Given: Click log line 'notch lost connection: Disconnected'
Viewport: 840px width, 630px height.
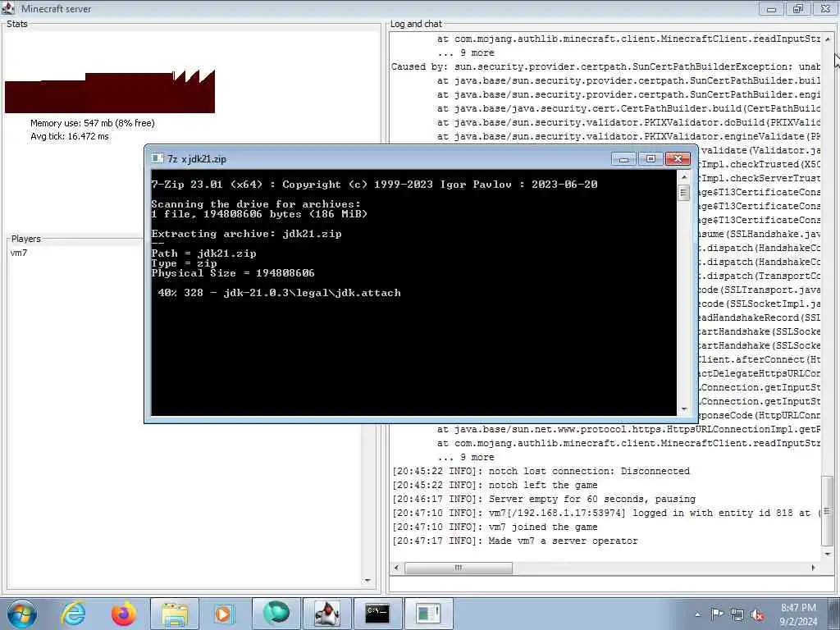Looking at the screenshot, I should (541, 471).
